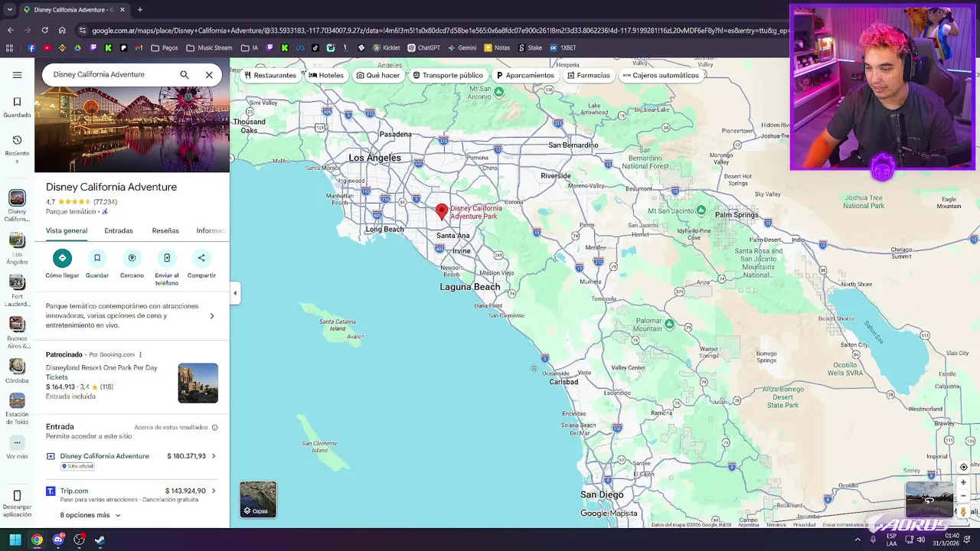Open the Street View preview thumbnail
Viewport: 980px width, 551px height.
[x=929, y=500]
